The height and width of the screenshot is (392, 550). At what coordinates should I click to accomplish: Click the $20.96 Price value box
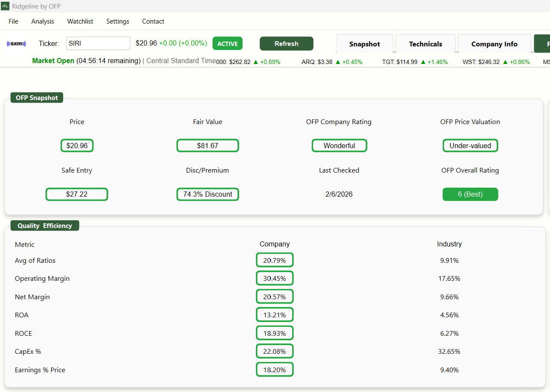(x=77, y=146)
